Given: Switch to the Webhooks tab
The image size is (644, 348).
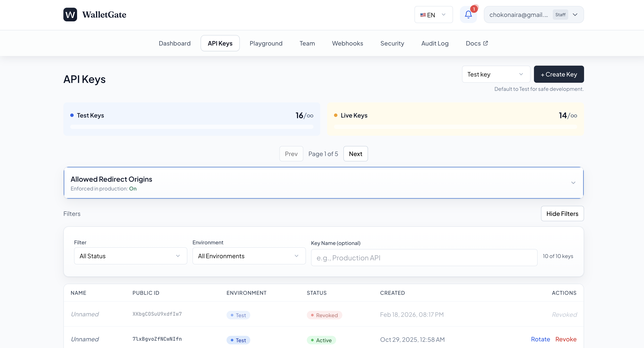Looking at the screenshot, I should (x=347, y=43).
